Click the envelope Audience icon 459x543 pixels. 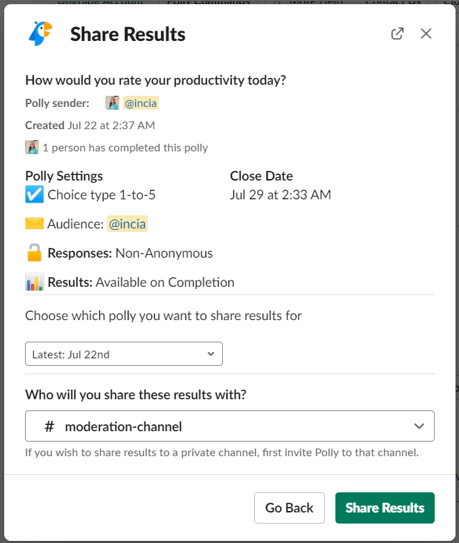coord(34,224)
